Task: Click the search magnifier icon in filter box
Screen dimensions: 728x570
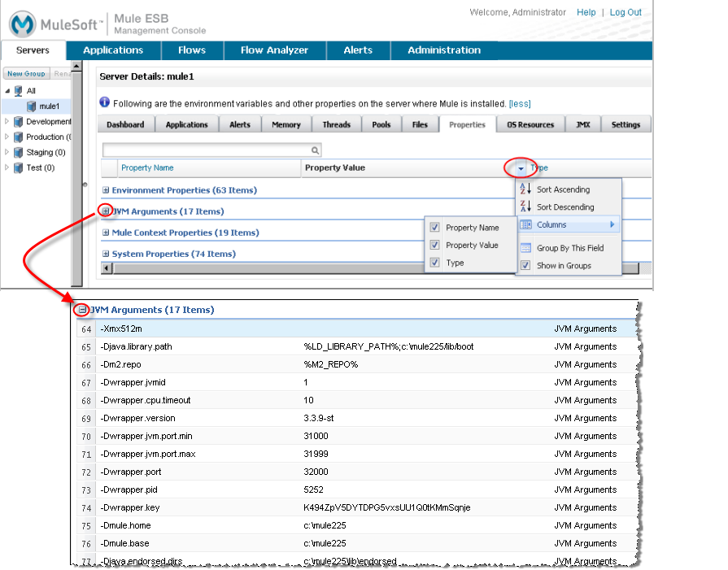Action: (x=316, y=150)
